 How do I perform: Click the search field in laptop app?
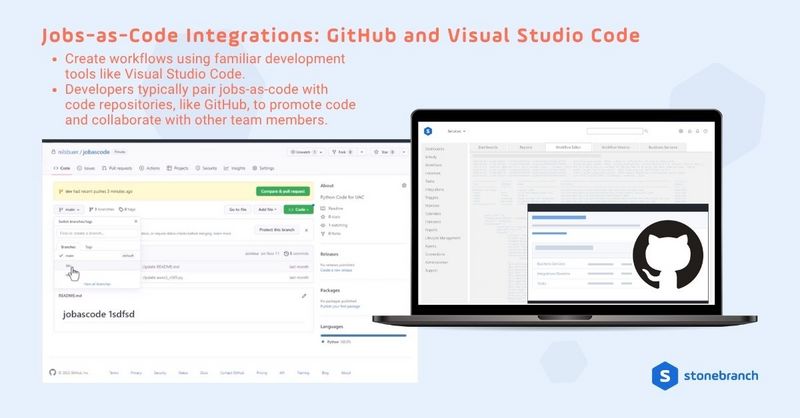click(615, 131)
